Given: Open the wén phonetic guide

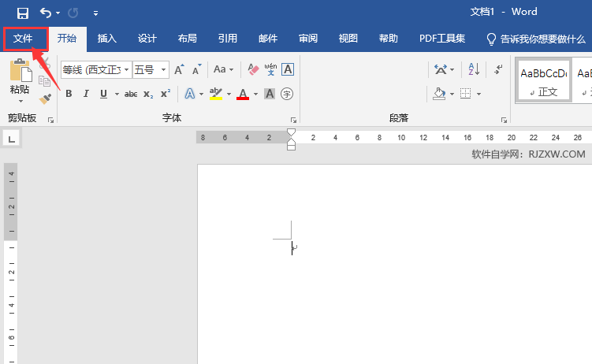Looking at the screenshot, I should click(x=270, y=69).
